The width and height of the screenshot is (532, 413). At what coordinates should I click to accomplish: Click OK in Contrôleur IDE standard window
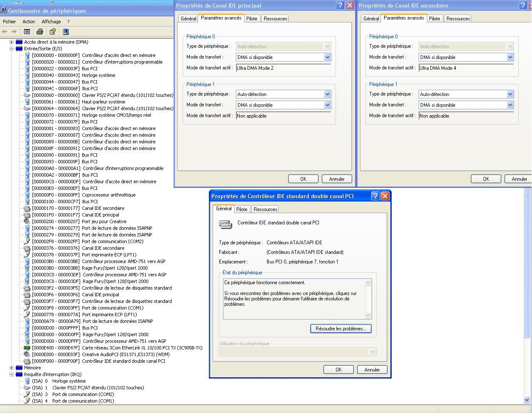[338, 370]
